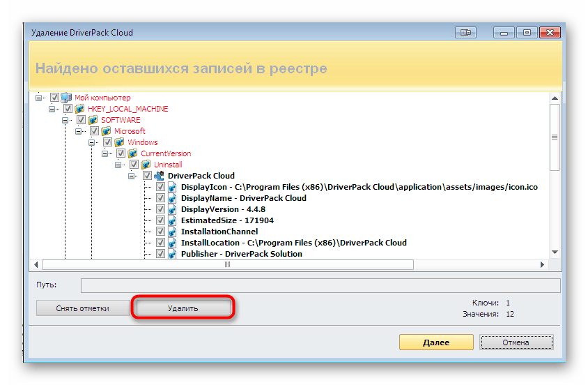Click the Uninstall registry folder icon
Image resolution: width=588 pixels, height=385 pixels.
[x=146, y=165]
